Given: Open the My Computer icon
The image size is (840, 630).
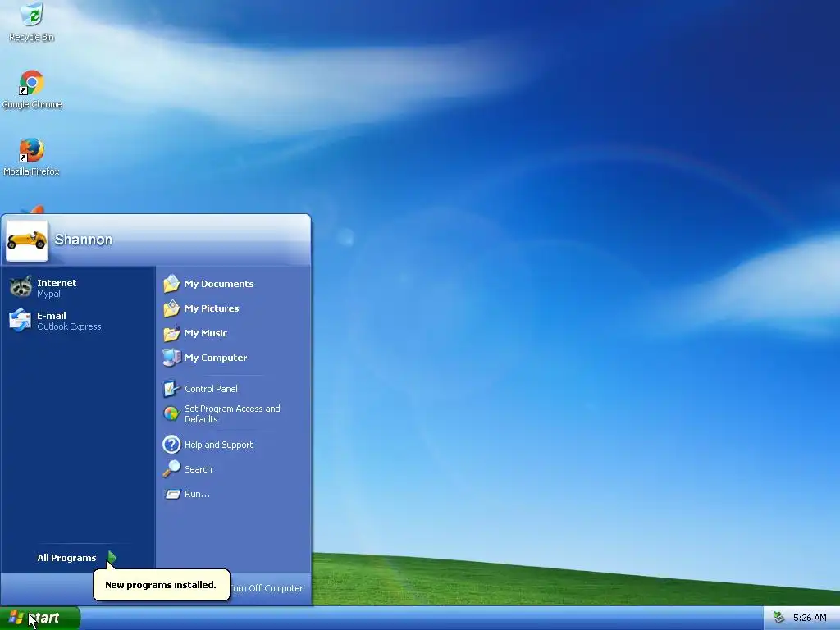Looking at the screenshot, I should (x=171, y=358).
